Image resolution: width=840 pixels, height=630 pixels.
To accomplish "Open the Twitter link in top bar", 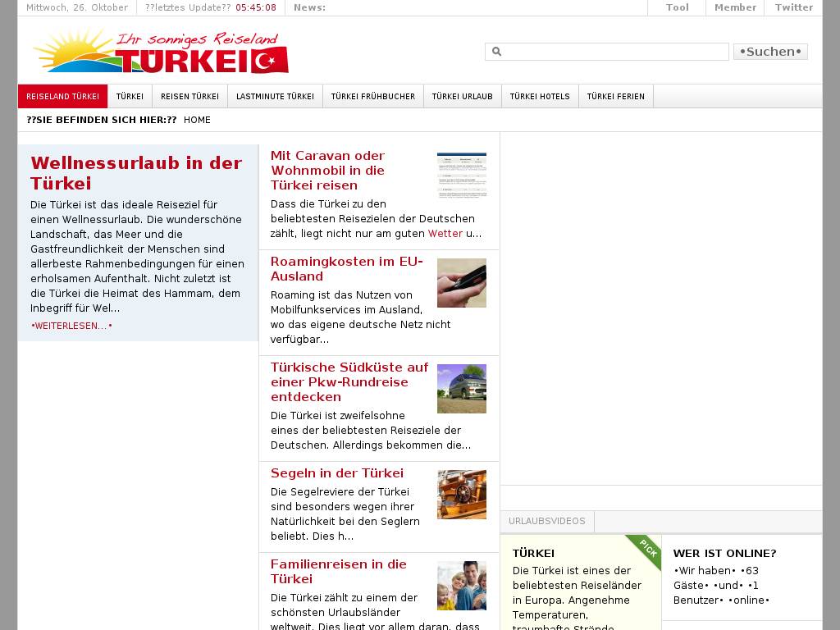I will 793,7.
